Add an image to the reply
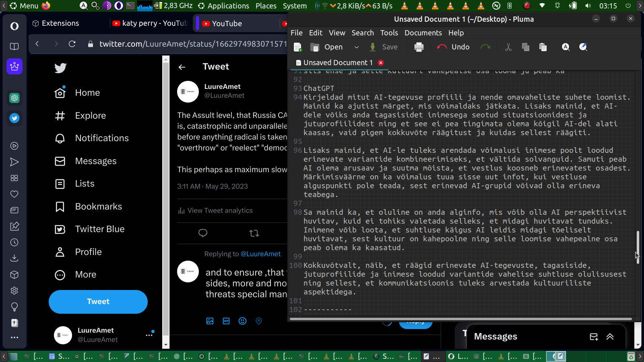This screenshot has height=362, width=644. tap(210, 321)
